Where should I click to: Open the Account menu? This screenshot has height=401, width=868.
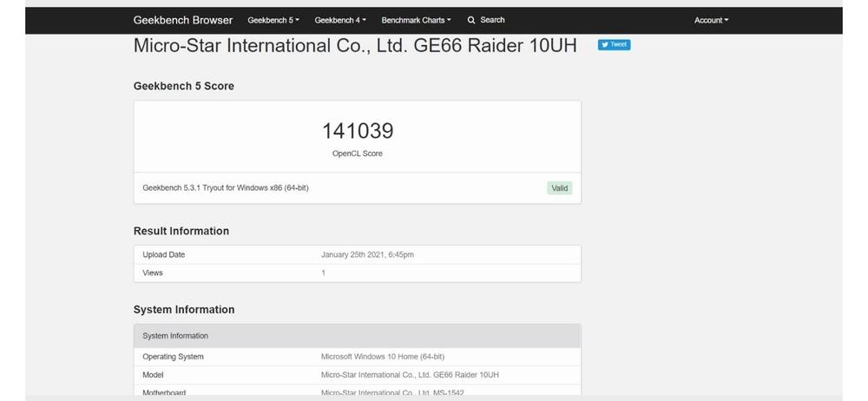pos(711,20)
